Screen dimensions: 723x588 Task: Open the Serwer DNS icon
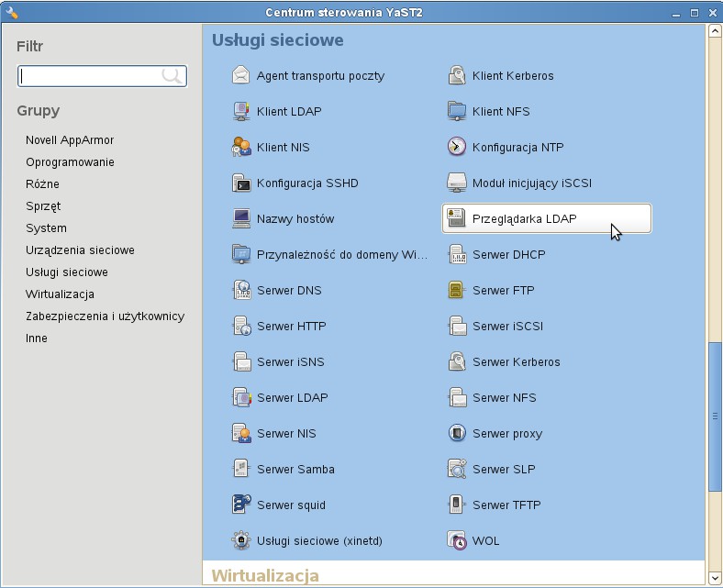tap(240, 290)
